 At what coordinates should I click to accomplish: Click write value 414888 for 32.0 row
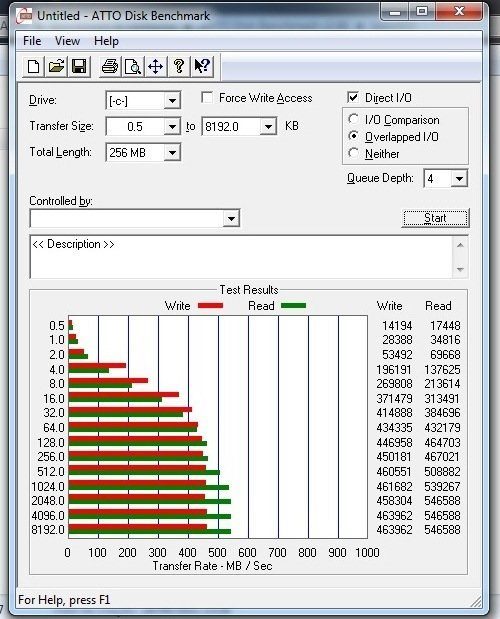coord(394,413)
